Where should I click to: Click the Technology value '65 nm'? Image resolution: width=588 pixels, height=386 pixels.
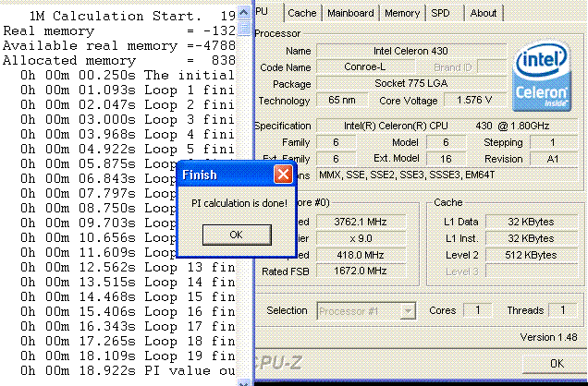pos(342,100)
